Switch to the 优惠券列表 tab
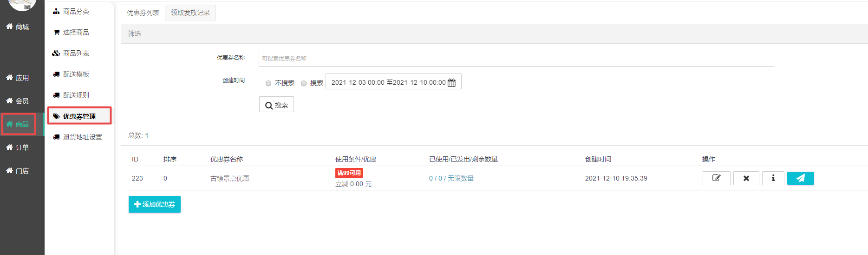This screenshot has width=868, height=255. tap(143, 13)
